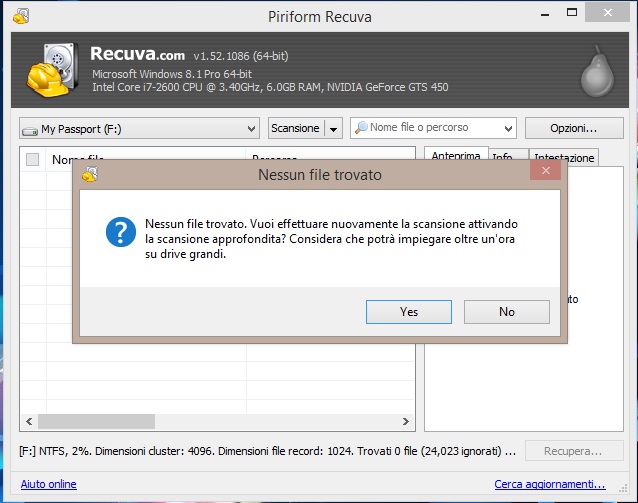Minimize the Piriform Recuva window
Screen dimensions: 638x503
545,14
